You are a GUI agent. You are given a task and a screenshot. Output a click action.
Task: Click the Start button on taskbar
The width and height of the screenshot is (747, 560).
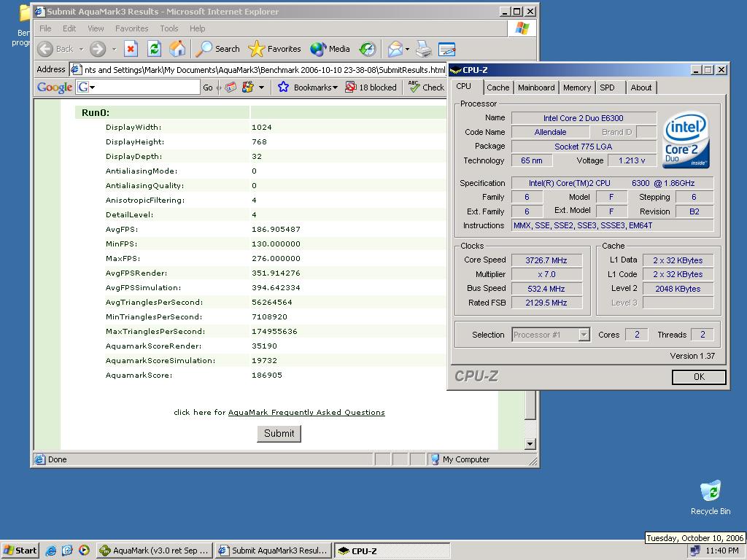tap(20, 551)
